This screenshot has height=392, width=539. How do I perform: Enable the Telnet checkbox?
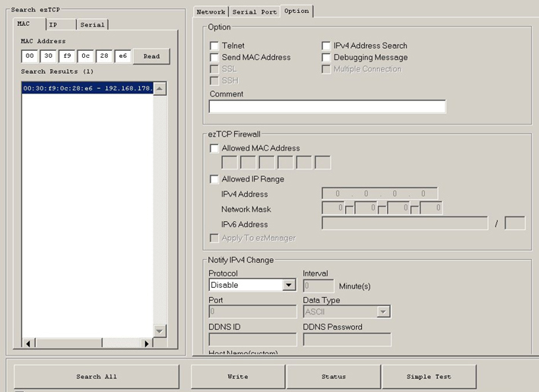pyautogui.click(x=214, y=46)
